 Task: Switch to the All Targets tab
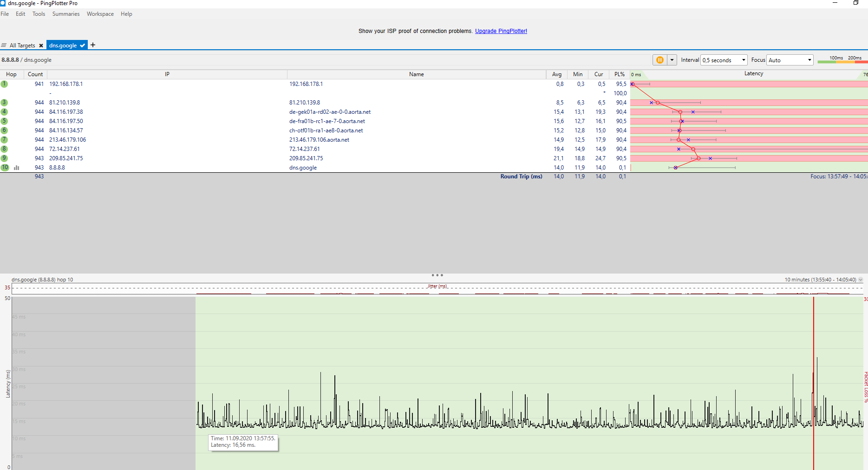22,46
